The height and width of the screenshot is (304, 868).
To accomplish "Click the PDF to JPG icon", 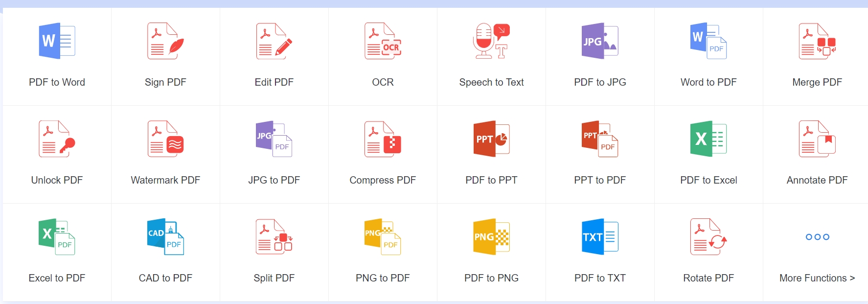I will click(600, 41).
